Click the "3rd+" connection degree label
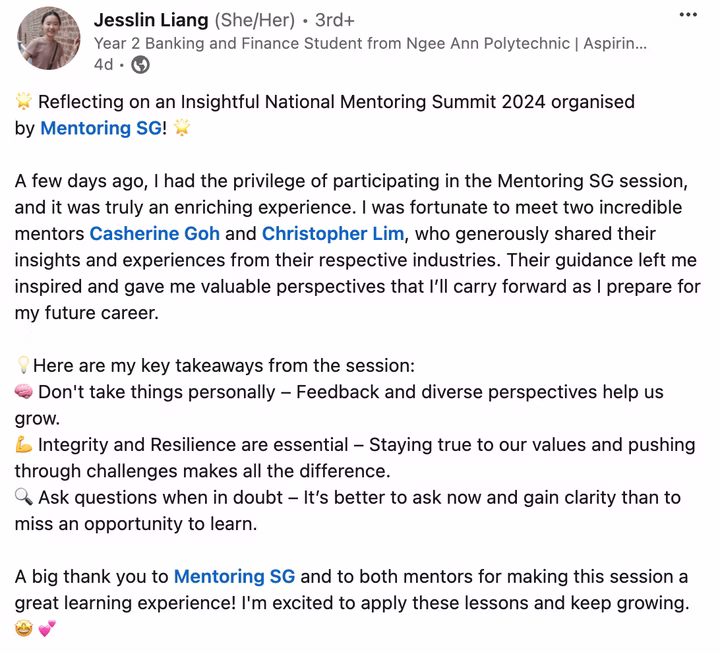The image size is (720, 654). point(336,20)
